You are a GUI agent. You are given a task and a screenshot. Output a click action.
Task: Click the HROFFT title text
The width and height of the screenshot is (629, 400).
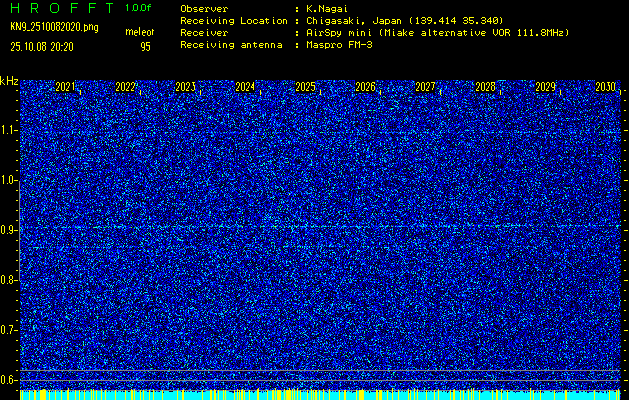[x=62, y=8]
